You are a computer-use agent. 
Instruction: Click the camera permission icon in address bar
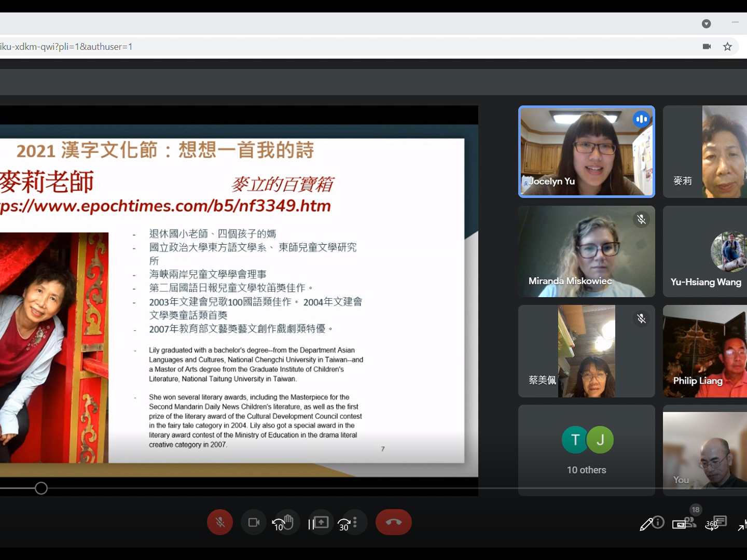click(707, 47)
